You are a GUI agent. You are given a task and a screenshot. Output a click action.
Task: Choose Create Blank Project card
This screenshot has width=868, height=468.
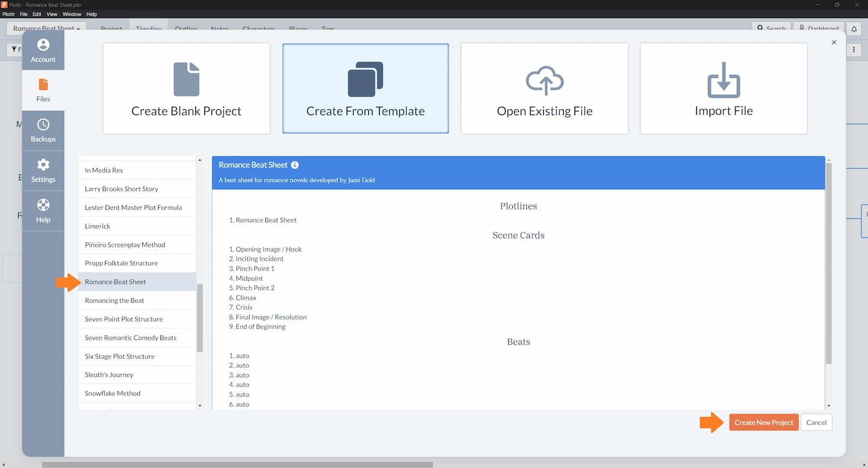[186, 88]
